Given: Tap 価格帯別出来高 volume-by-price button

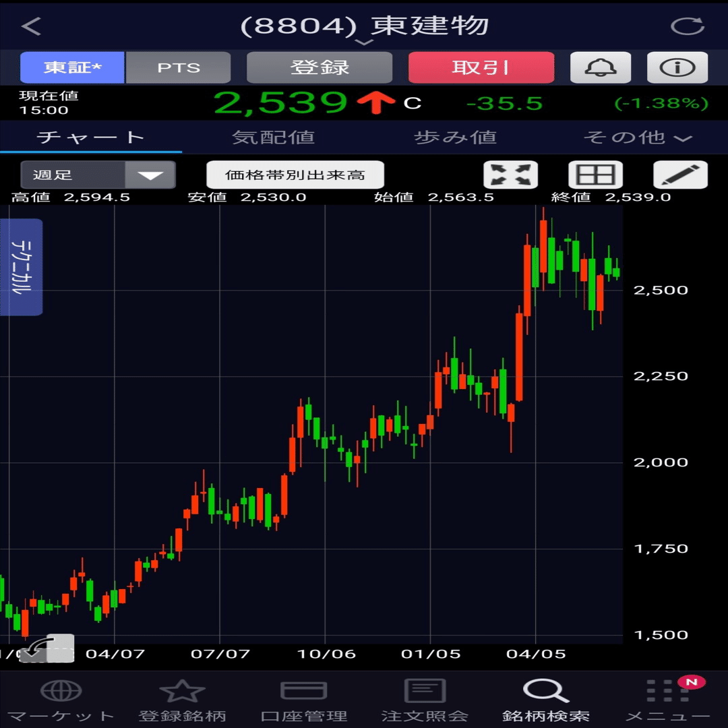Looking at the screenshot, I should click(295, 175).
